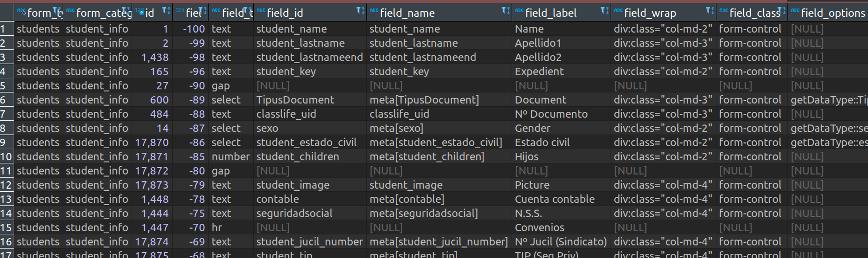Click the 'Convenios' label cell
Image resolution: width=868 pixels, height=258 pixels.
(561, 228)
